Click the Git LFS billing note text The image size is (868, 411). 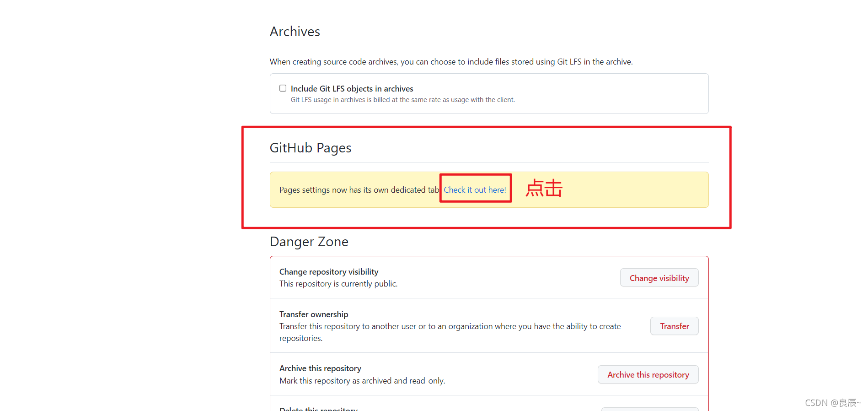coord(403,100)
